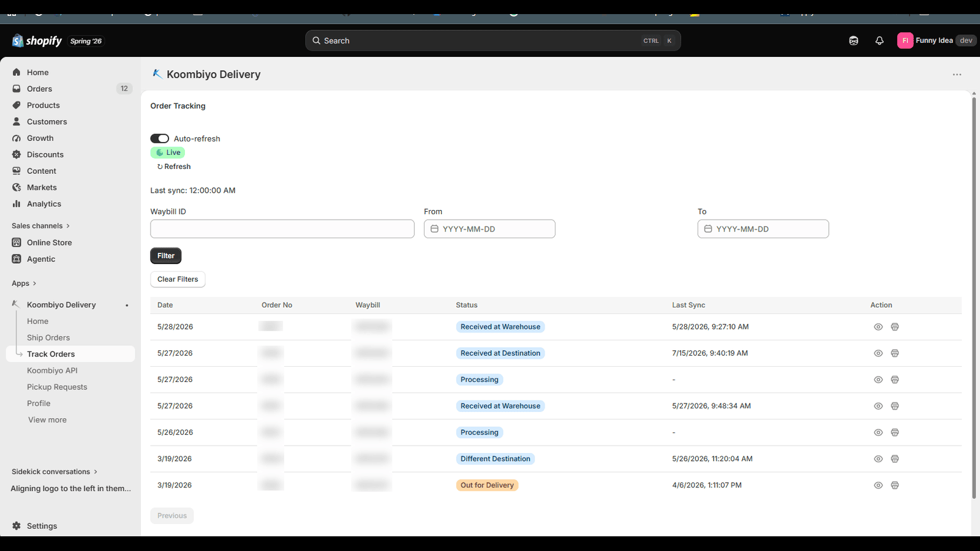Image resolution: width=980 pixels, height=551 pixels.
Task: Print the Different Destination order
Action: click(895, 459)
